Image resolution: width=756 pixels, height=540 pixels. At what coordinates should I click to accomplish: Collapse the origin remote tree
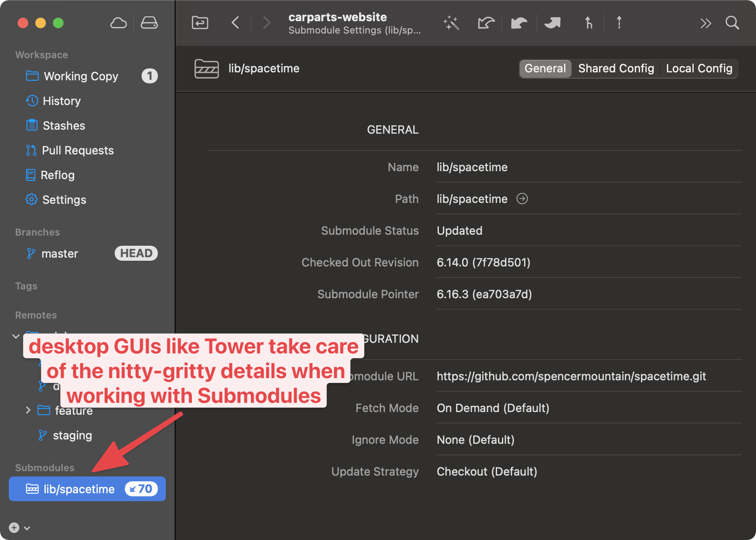pos(16,336)
